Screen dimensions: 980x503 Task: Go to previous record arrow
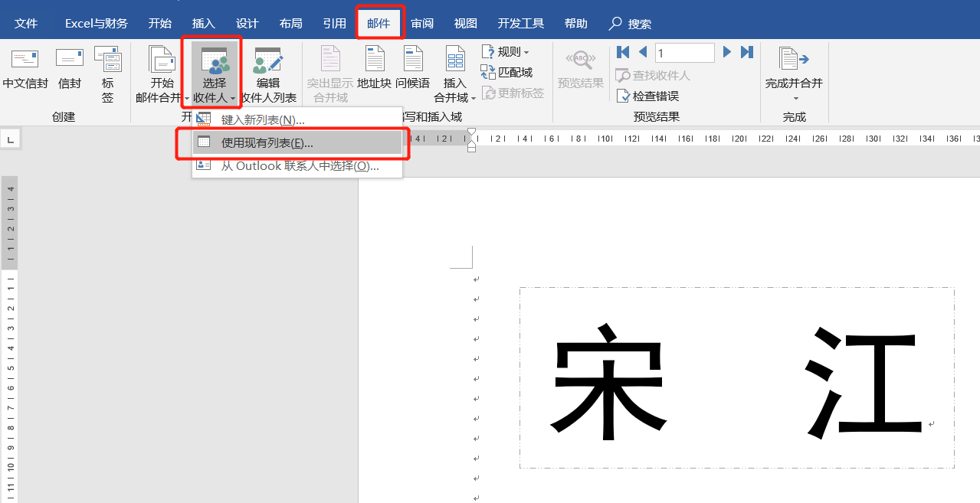pos(643,52)
